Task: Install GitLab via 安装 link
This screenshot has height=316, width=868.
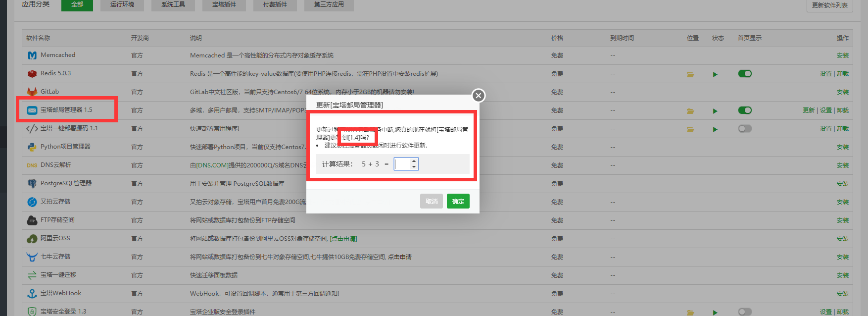Action: click(843, 92)
